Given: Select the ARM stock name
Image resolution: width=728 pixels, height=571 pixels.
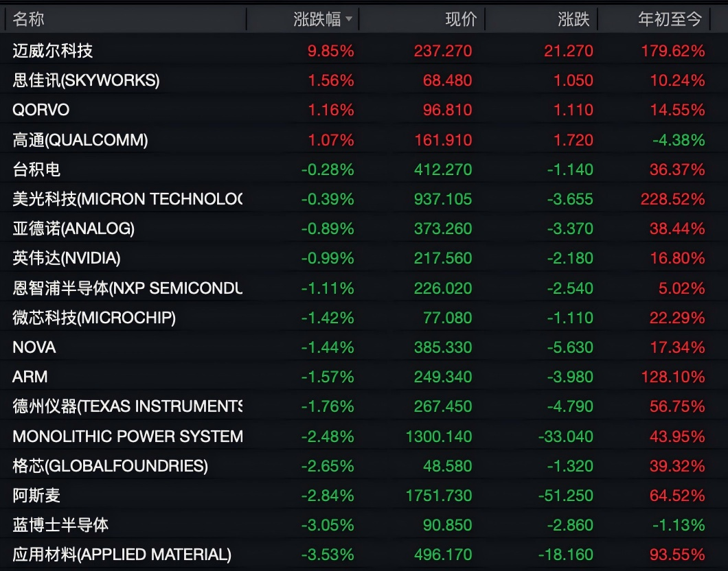Looking at the screenshot, I should tap(30, 377).
